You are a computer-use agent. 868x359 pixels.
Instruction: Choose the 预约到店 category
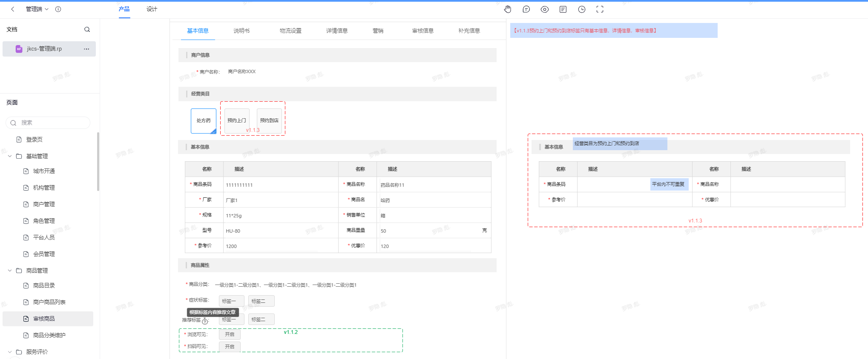tap(269, 120)
